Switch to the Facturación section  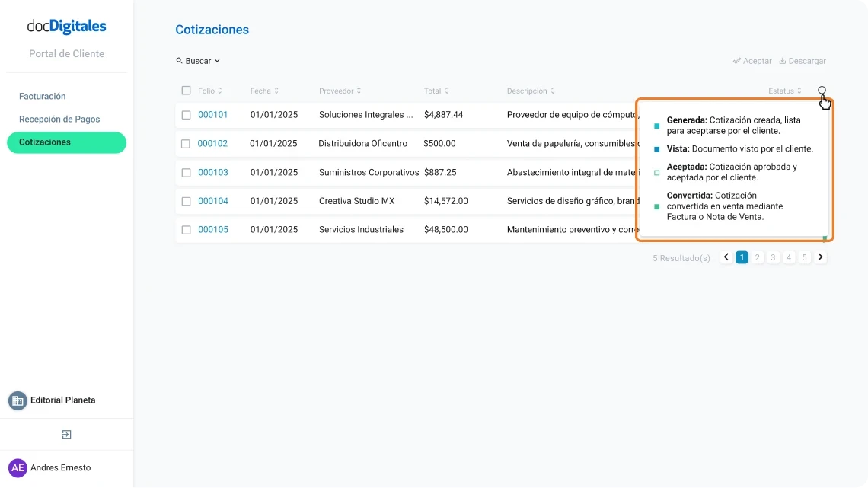42,96
